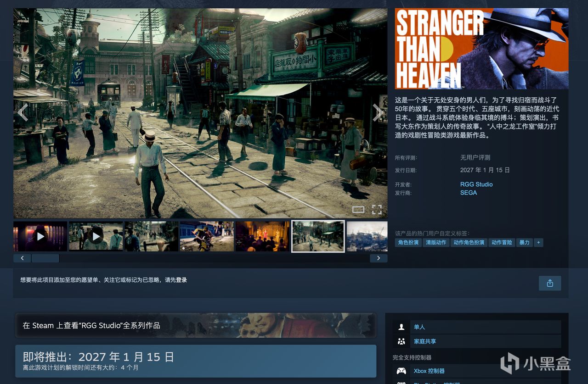Click the single-player person icon
588x384 pixels.
coord(401,327)
